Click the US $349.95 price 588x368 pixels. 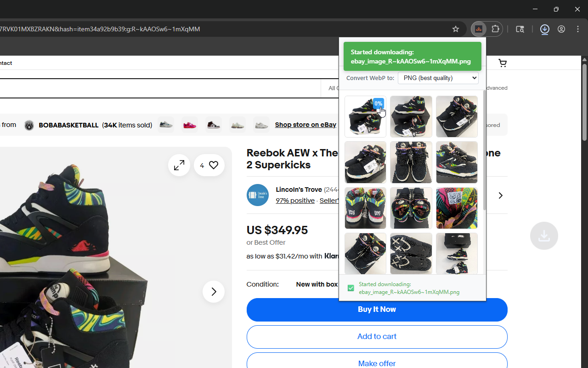click(277, 230)
